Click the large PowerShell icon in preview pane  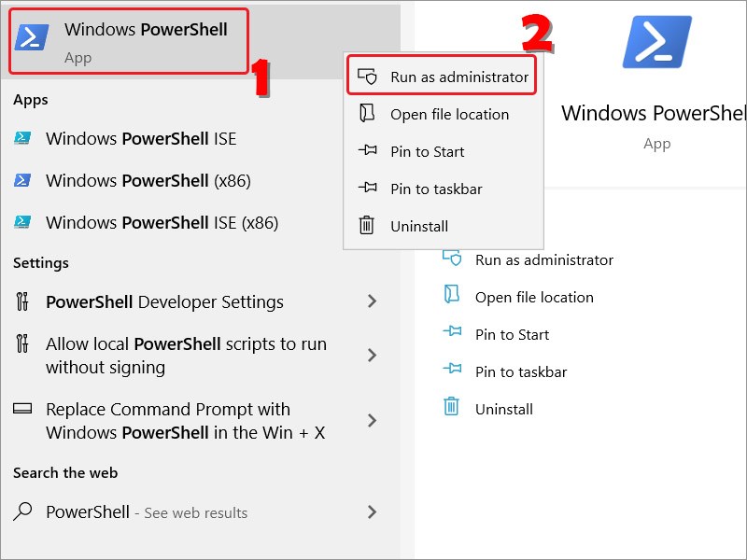[x=657, y=41]
